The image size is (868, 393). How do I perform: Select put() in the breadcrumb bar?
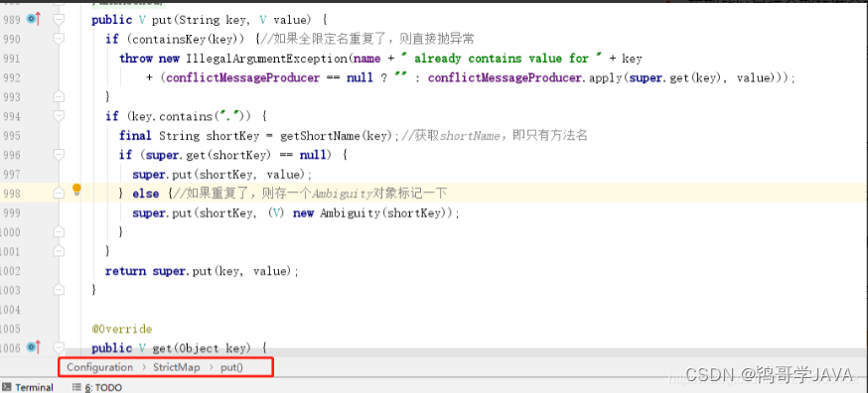tap(231, 367)
